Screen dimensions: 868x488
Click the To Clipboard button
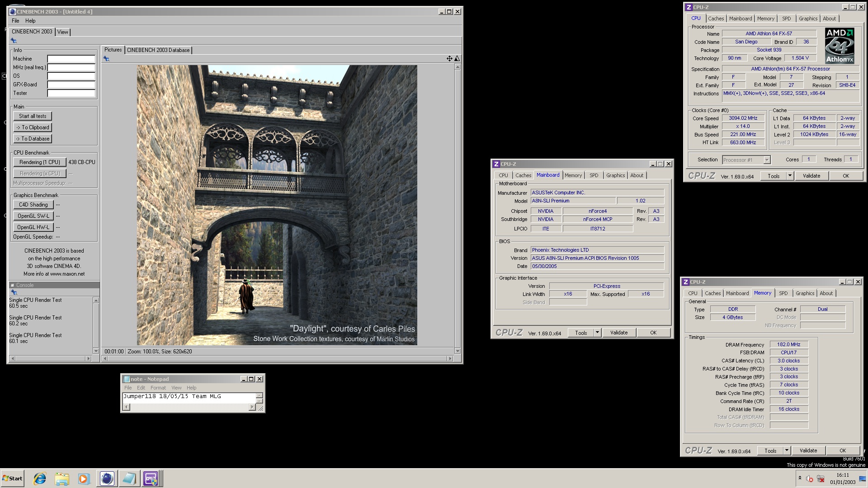pyautogui.click(x=33, y=127)
